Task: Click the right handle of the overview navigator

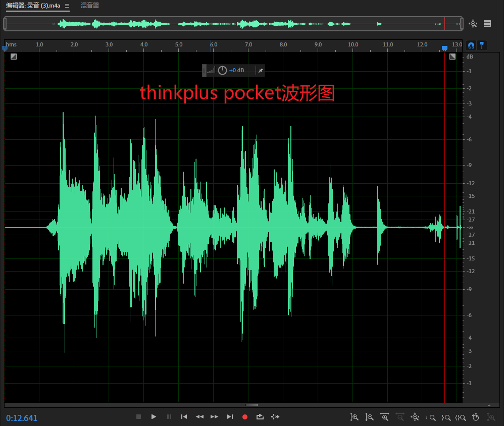Action: tap(462, 24)
